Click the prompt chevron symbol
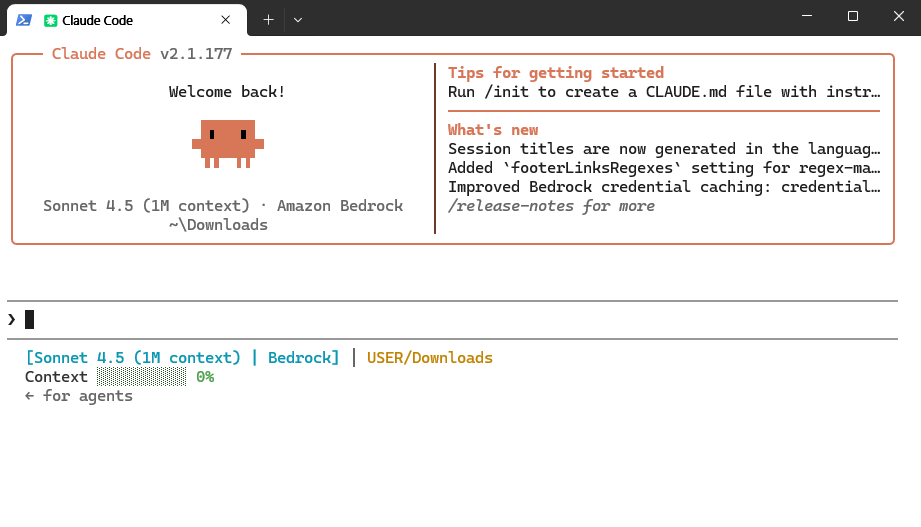Viewport: 921px width, 527px height. (12, 320)
